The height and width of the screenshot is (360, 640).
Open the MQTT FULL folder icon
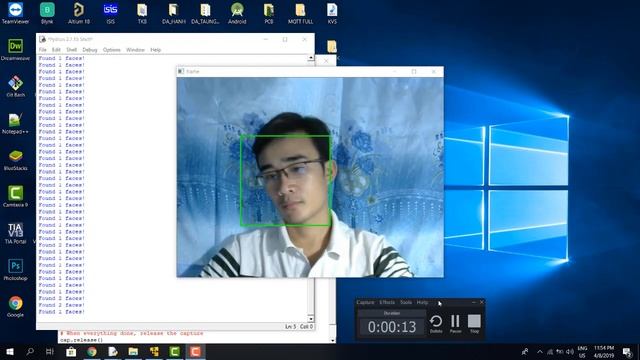pyautogui.click(x=300, y=13)
